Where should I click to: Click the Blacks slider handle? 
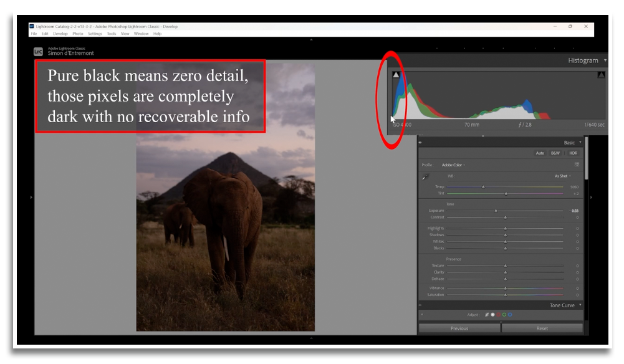(506, 248)
